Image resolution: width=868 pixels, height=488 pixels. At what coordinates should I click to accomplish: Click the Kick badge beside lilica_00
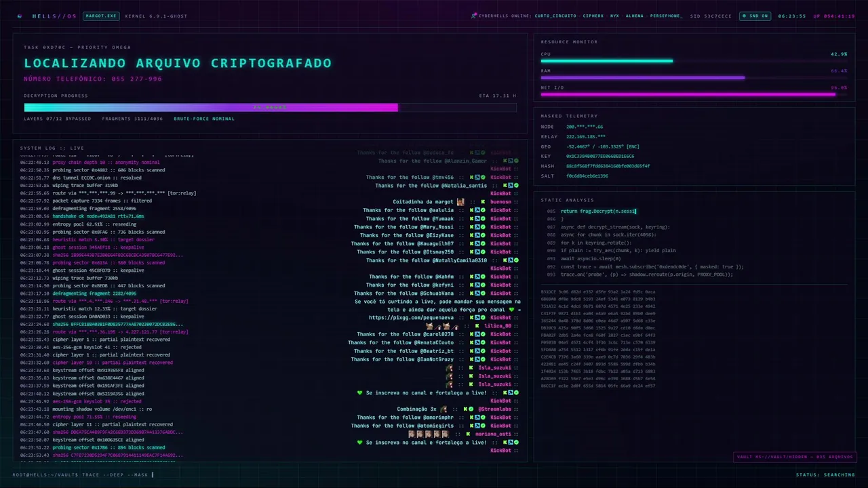click(x=477, y=326)
